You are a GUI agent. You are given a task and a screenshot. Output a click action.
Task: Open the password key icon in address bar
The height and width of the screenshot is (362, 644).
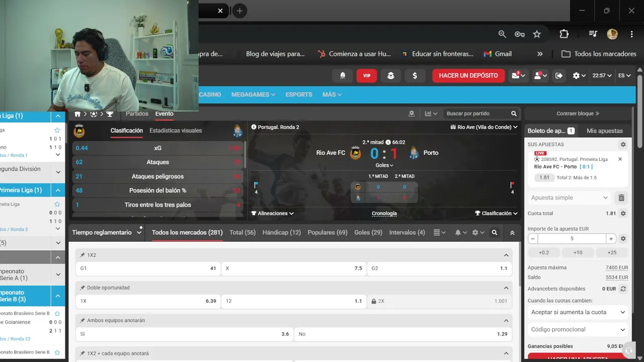click(x=520, y=34)
